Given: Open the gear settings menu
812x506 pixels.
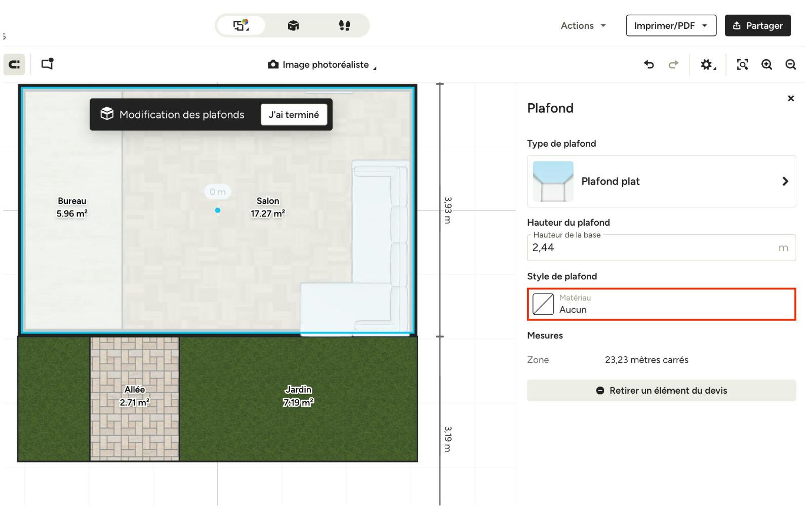Looking at the screenshot, I should pos(707,64).
